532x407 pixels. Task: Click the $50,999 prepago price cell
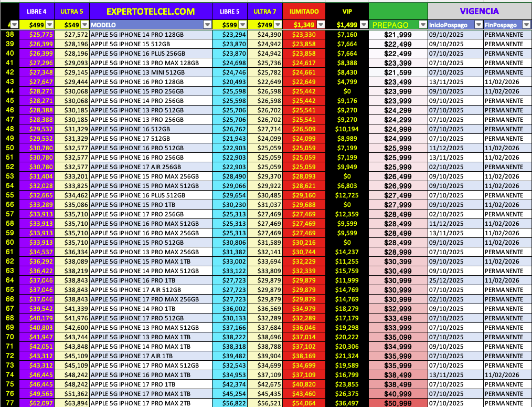(x=398, y=403)
